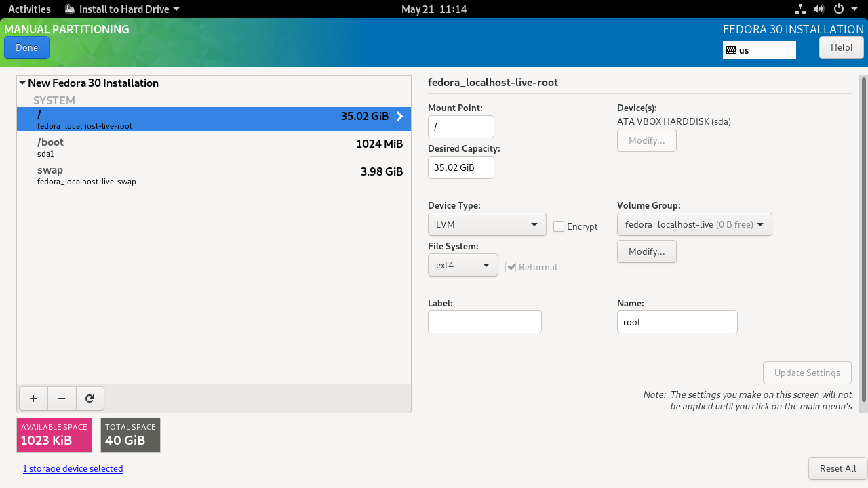Open the power menu icon
Image resolution: width=868 pixels, height=488 pixels.
(838, 9)
